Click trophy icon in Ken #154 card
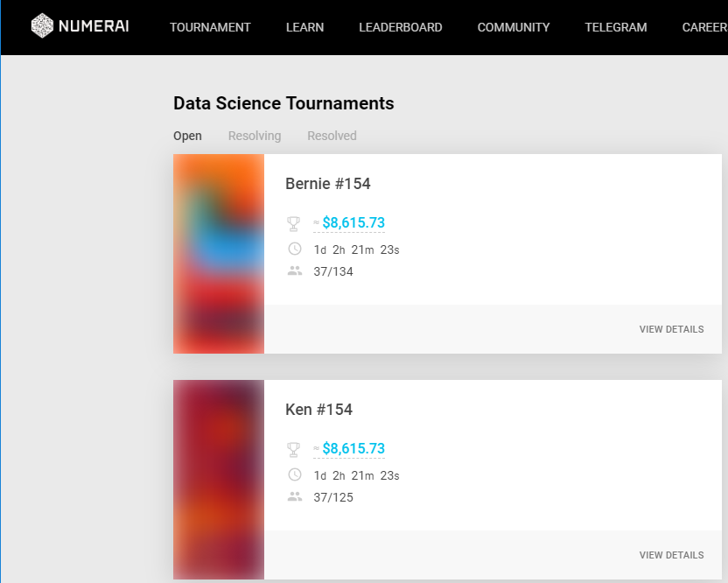The image size is (728, 583). click(x=294, y=450)
